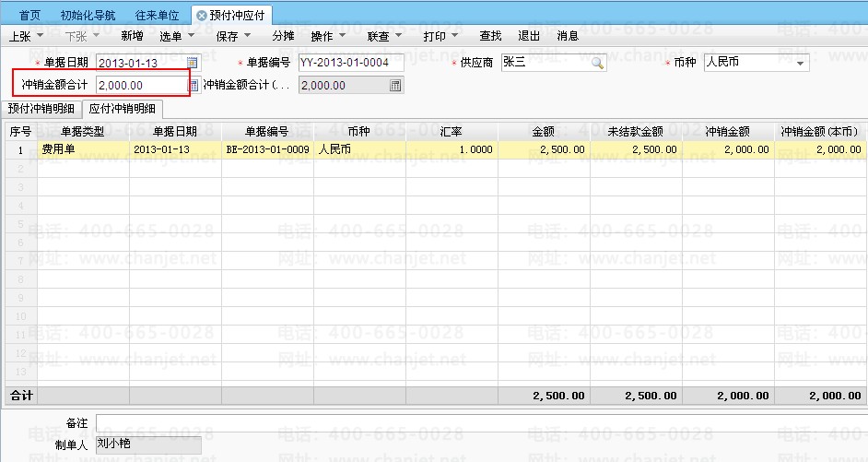868x462 pixels.
Task: Click into the 备注 remarks field
Action: click(482, 423)
